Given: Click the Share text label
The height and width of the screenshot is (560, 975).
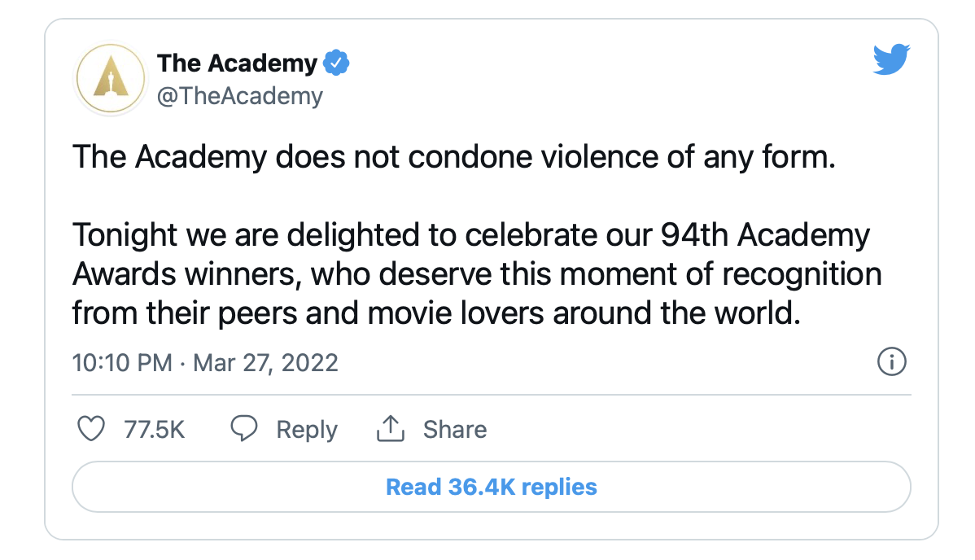Looking at the screenshot, I should pyautogui.click(x=455, y=430).
